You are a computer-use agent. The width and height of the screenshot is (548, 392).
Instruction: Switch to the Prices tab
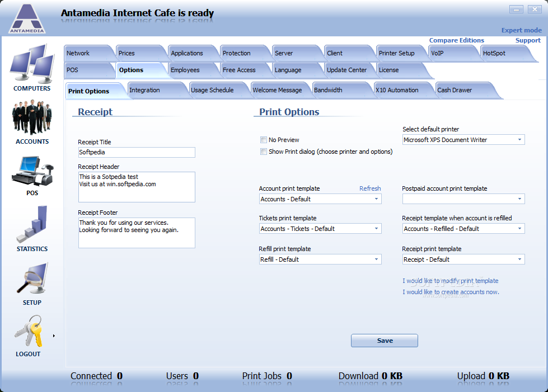click(140, 54)
